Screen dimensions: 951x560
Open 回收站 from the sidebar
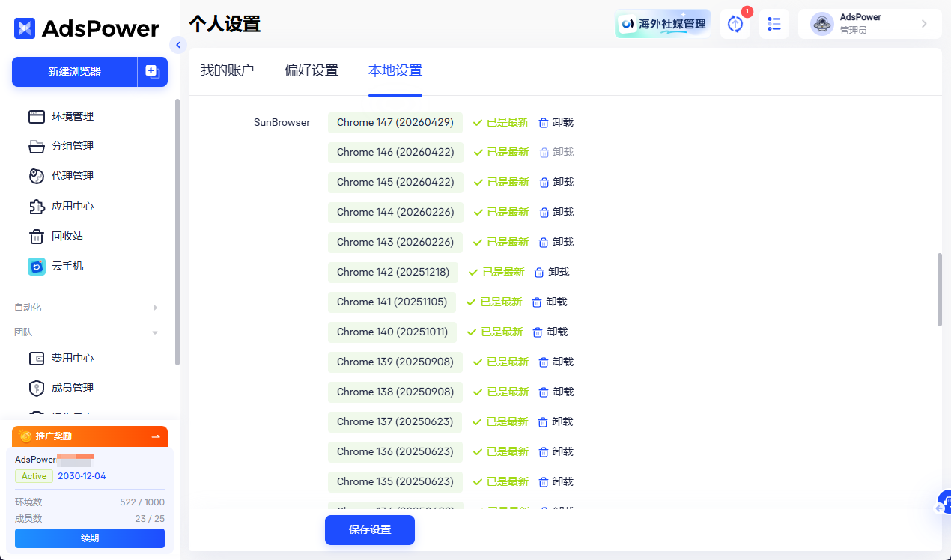(67, 236)
